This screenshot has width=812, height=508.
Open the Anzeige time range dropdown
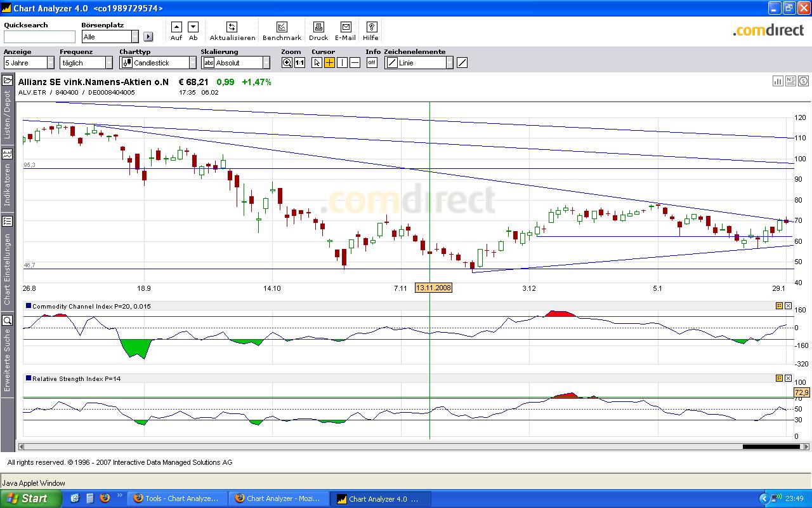51,63
